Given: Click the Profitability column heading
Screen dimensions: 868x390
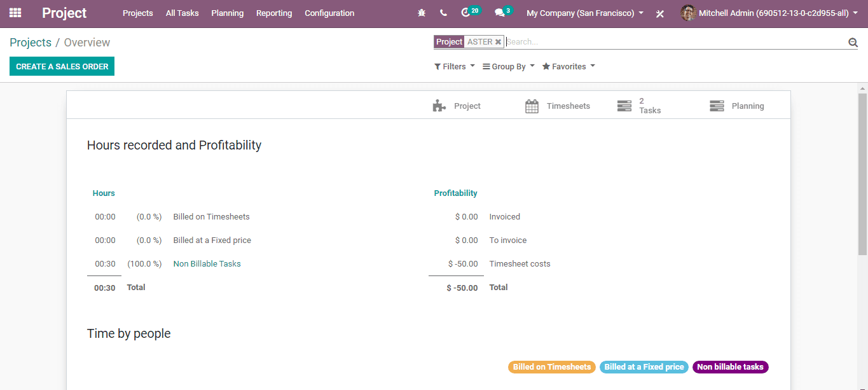Looking at the screenshot, I should pos(455,193).
